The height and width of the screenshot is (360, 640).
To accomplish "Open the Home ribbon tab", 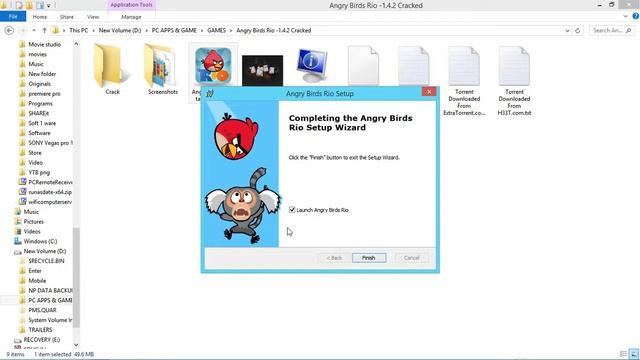I will click(x=40, y=17).
